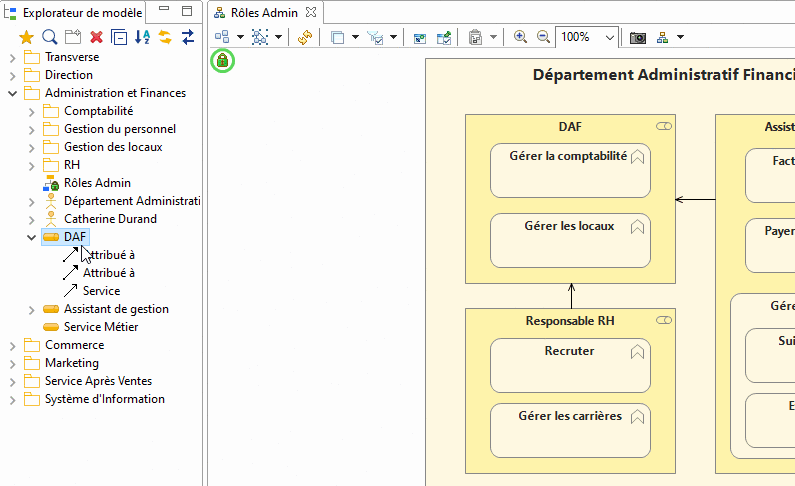
Task: Click the orange synchronize arrows in explorer
Action: click(x=165, y=37)
